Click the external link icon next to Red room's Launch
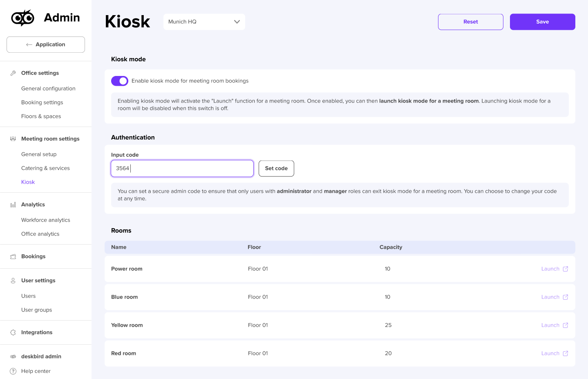Screen dimensions: 588x379 (566, 353)
